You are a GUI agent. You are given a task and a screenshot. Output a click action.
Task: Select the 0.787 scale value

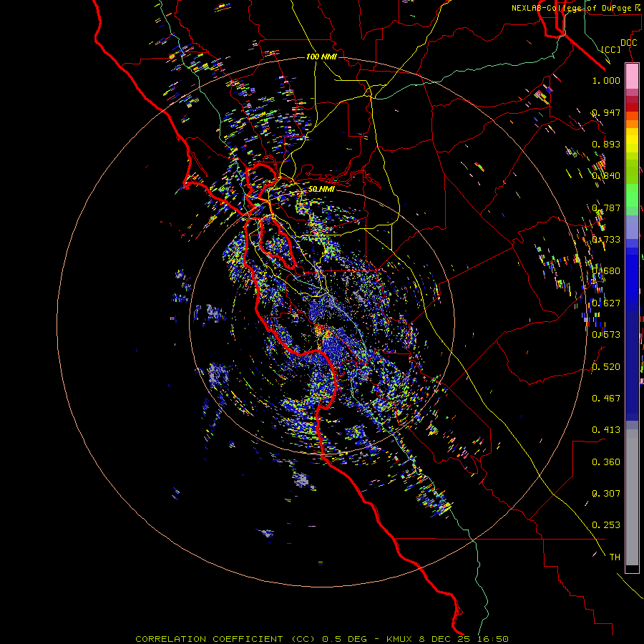coord(606,208)
